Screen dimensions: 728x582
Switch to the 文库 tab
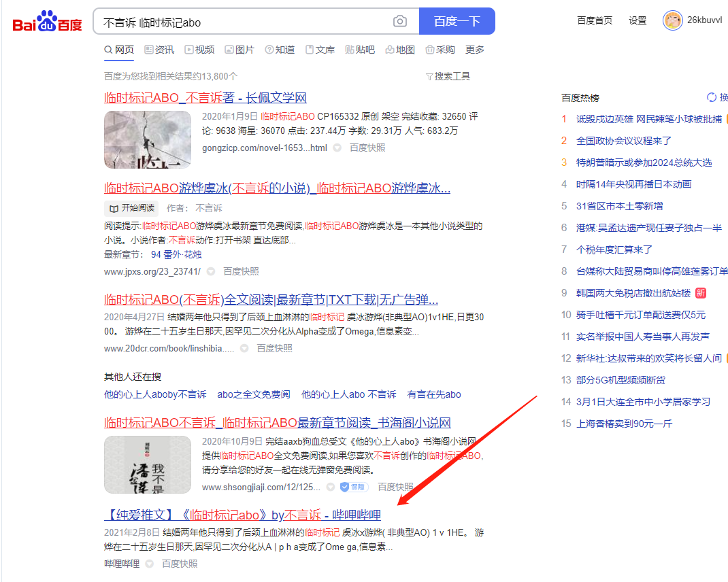(320, 50)
